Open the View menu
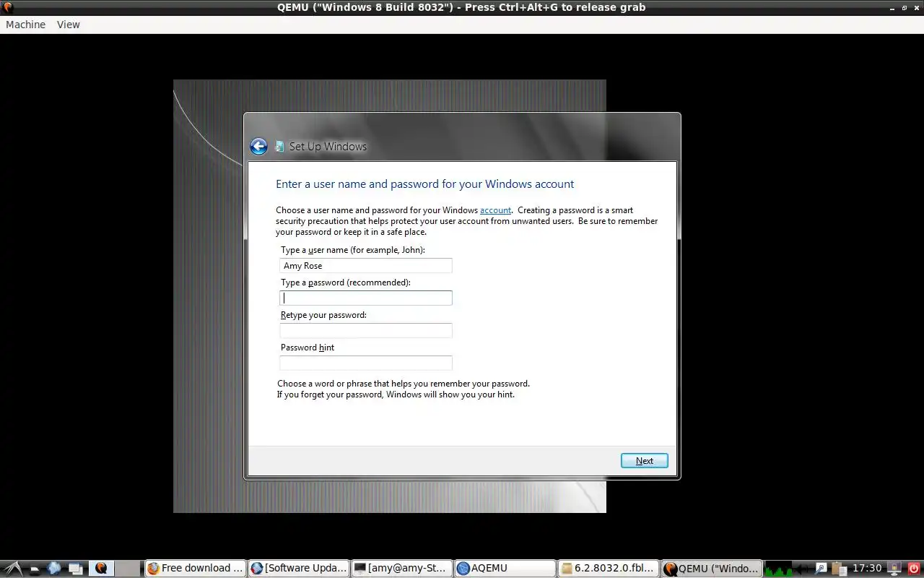Image resolution: width=924 pixels, height=578 pixels. coord(69,25)
